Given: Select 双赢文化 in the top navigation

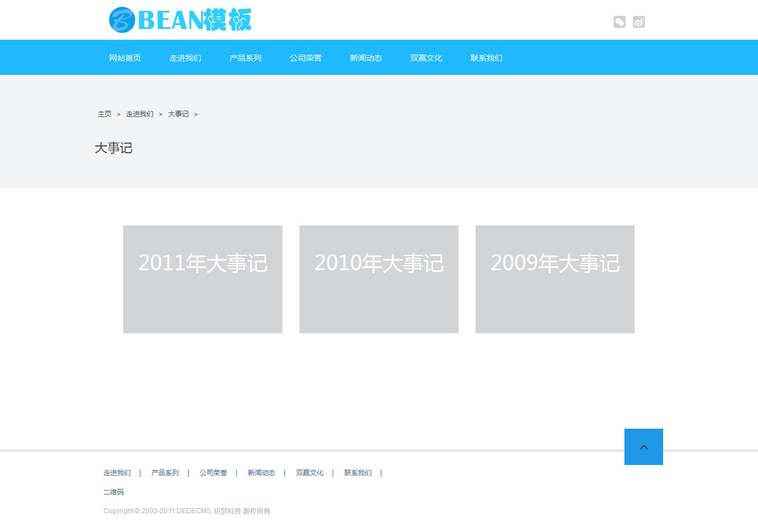Looking at the screenshot, I should (426, 58).
